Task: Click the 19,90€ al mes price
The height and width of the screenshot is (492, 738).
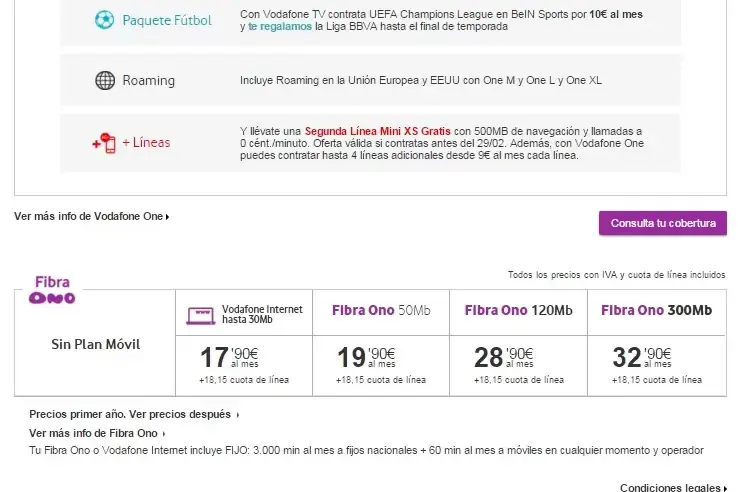Action: click(367, 357)
